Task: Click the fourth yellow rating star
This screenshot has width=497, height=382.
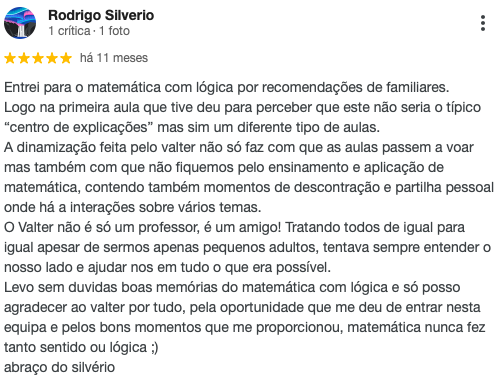Action: pyautogui.click(x=52, y=58)
